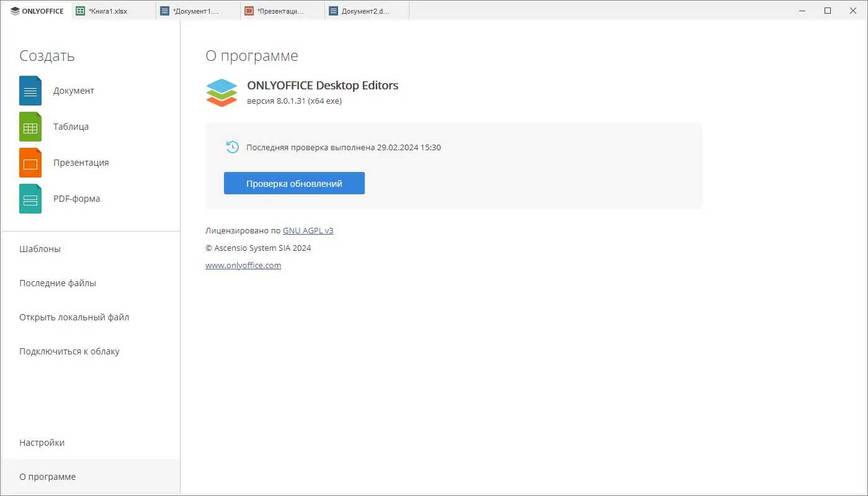
Task: Switch to the Документ2.docx tab
Action: 366,11
